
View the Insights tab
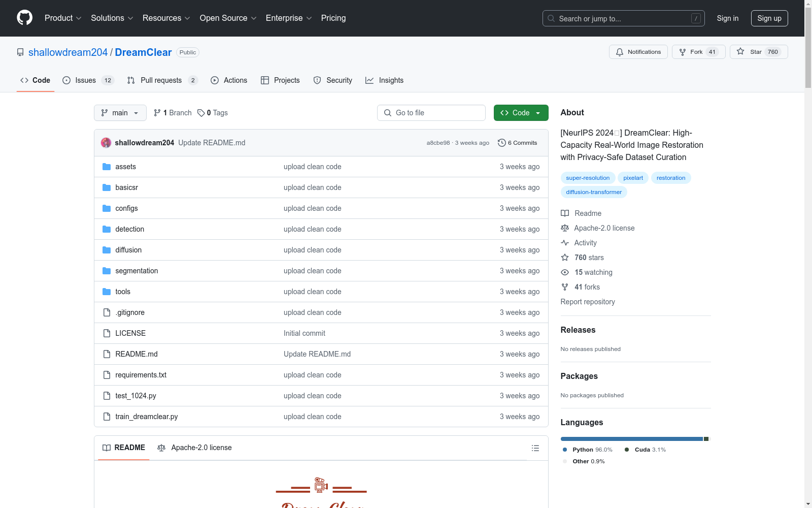[x=385, y=80]
